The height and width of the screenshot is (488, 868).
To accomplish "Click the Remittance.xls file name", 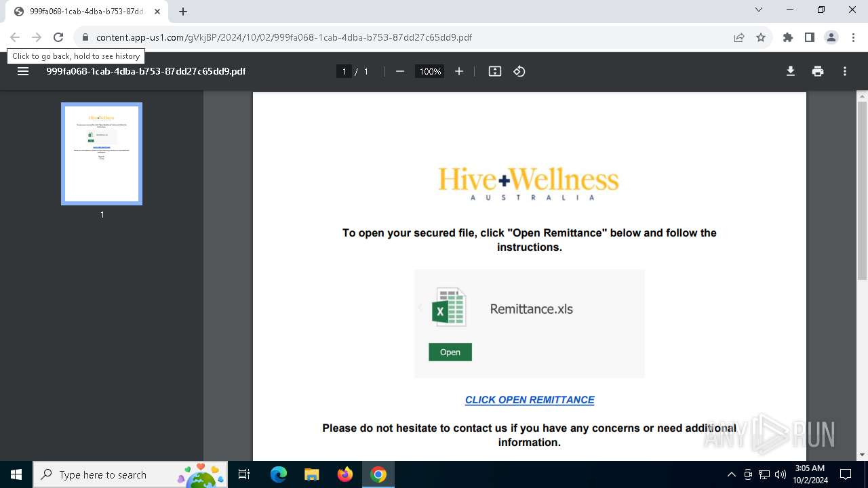I will (x=532, y=309).
